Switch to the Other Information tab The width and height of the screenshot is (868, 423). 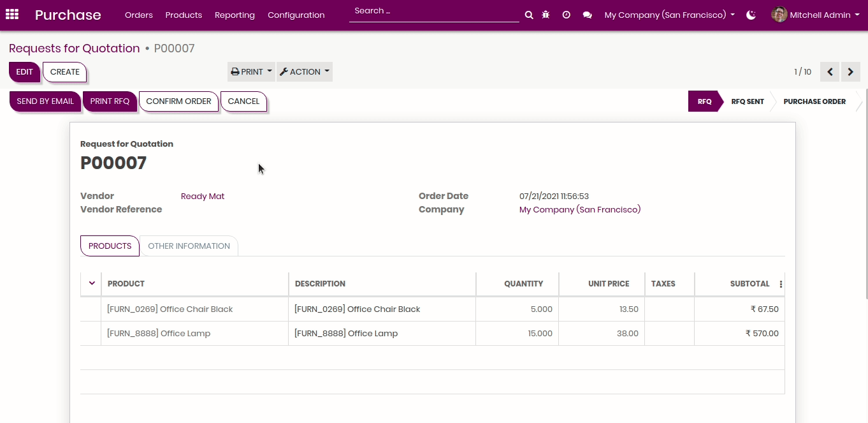tap(189, 246)
